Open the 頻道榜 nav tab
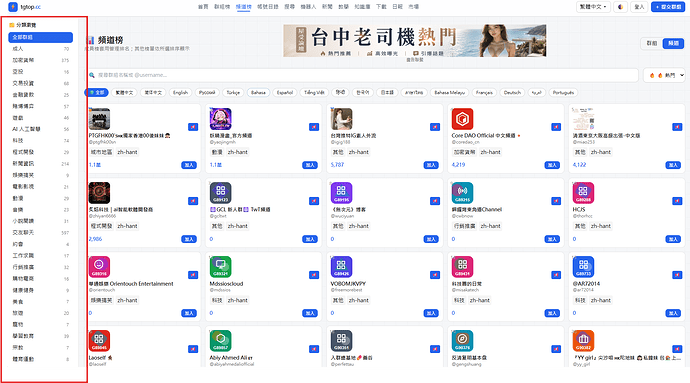Screen dimensions: 690x383 [243, 7]
